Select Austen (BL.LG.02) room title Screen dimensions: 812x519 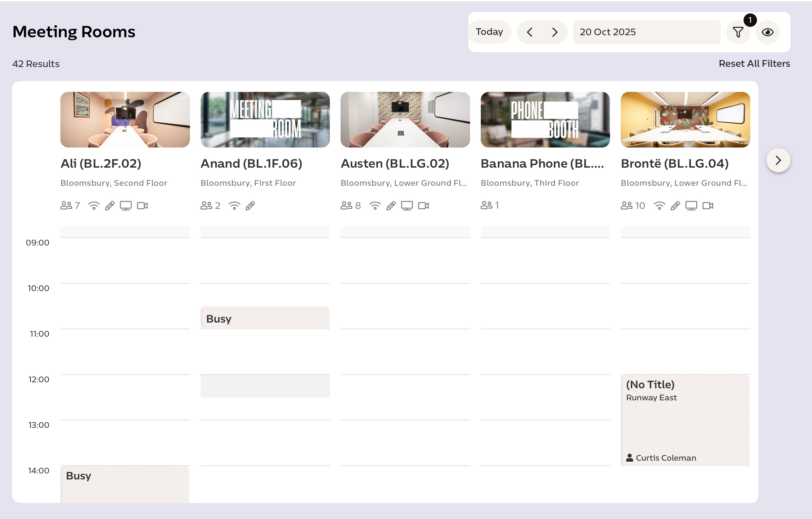[x=395, y=164]
